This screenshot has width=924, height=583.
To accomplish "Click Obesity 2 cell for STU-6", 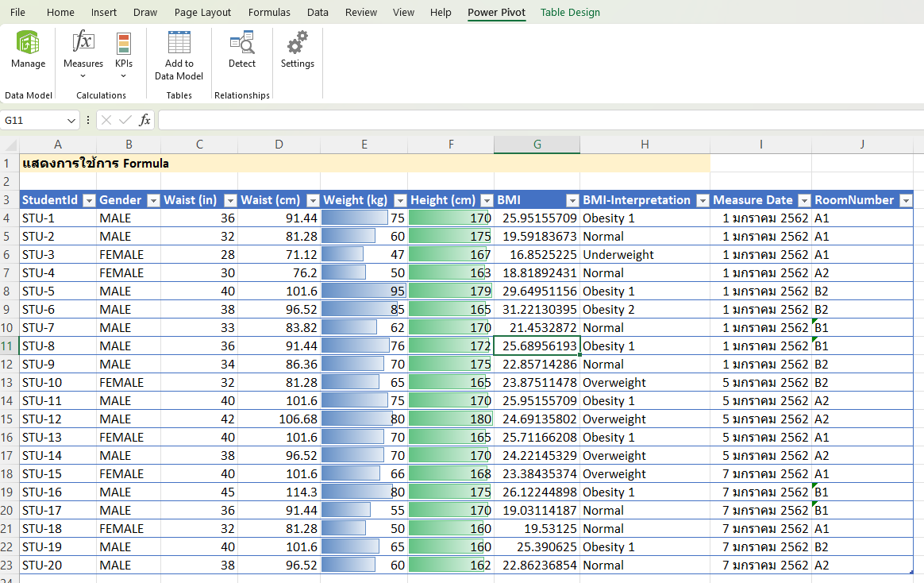I will [645, 310].
